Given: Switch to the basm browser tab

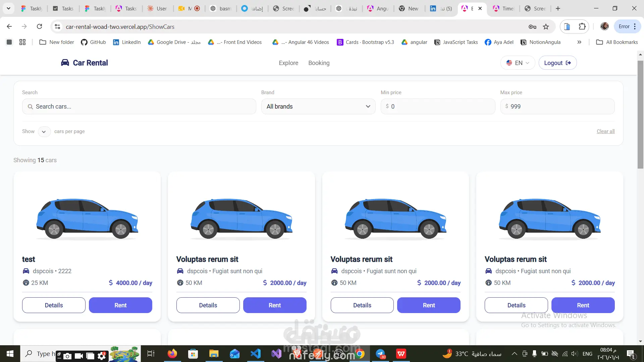Looking at the screenshot, I should pos(221,8).
